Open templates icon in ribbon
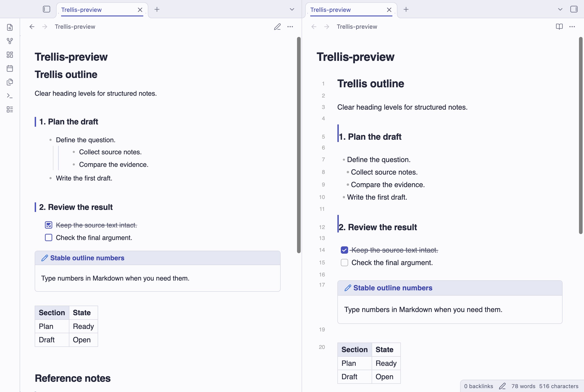Screen dimensions: 584x392 coord(10,82)
